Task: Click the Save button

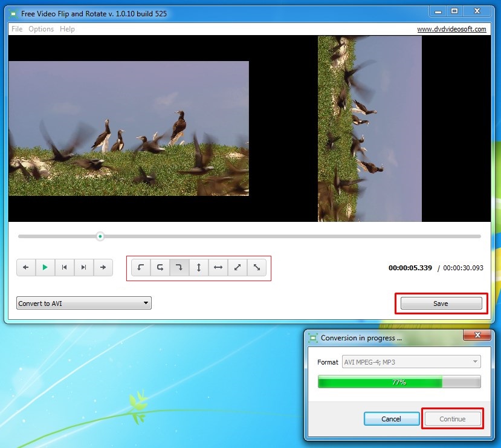Action: 441,304
